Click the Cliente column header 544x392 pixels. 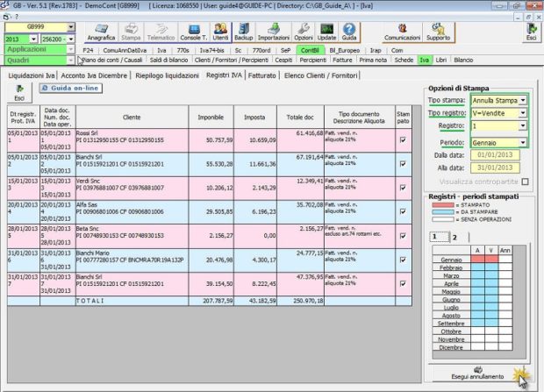pos(132,118)
